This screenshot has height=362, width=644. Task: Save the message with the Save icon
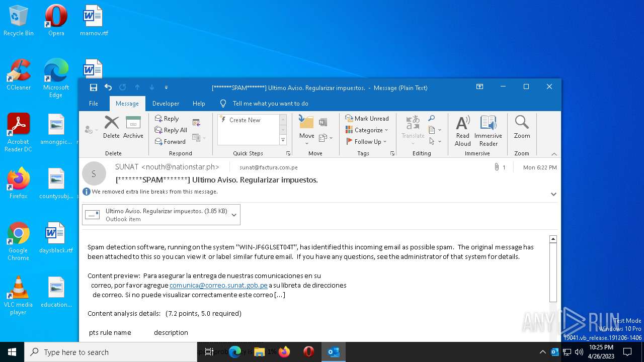tap(93, 87)
